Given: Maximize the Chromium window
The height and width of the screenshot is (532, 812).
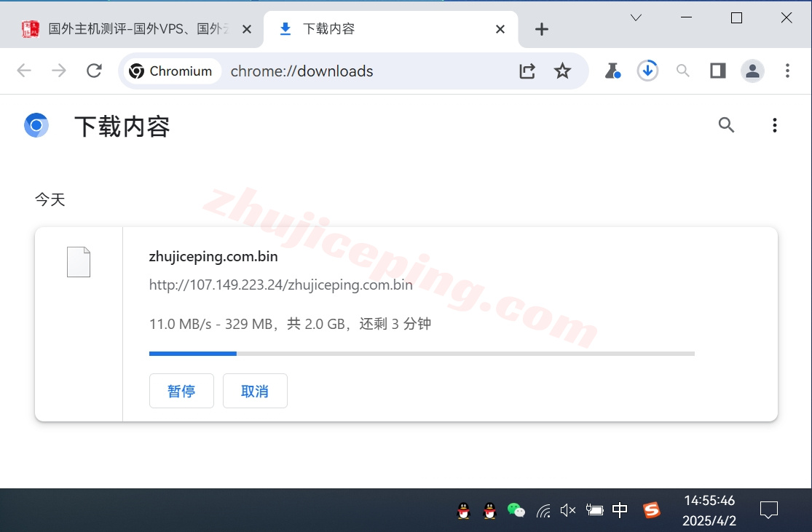Looking at the screenshot, I should coord(736,18).
